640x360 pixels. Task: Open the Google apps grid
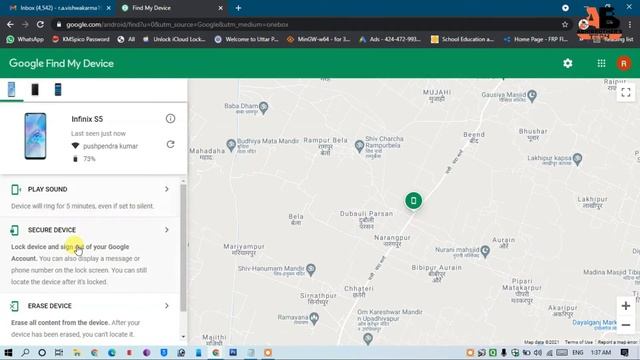601,63
